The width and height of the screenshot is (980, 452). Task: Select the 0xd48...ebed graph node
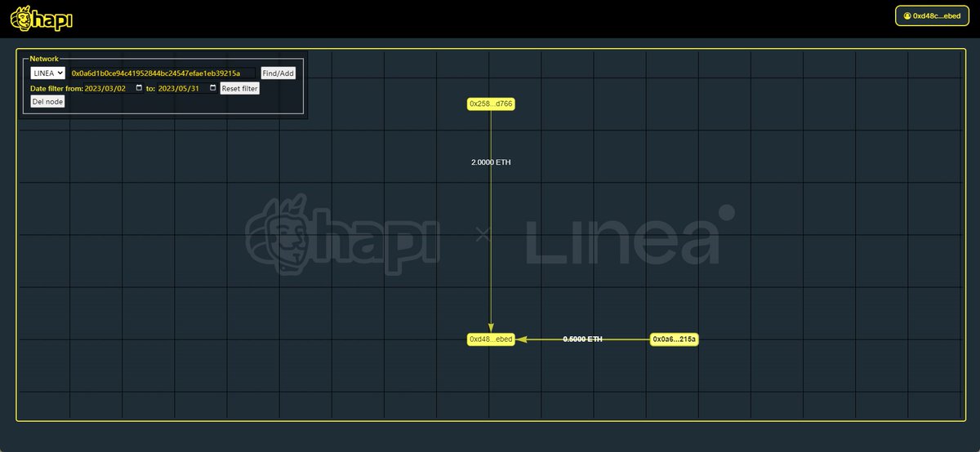[491, 339]
